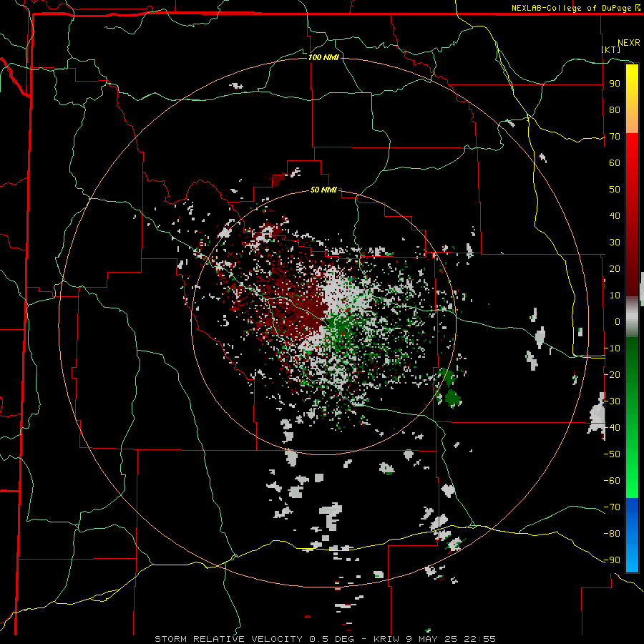Click the 90 value on the velocity scale
This screenshot has height=644, width=644.
[x=615, y=84]
